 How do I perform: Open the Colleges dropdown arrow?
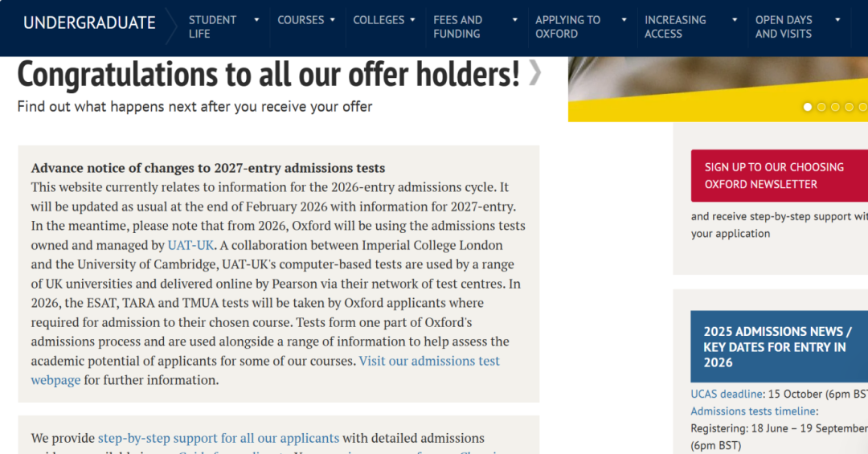412,20
